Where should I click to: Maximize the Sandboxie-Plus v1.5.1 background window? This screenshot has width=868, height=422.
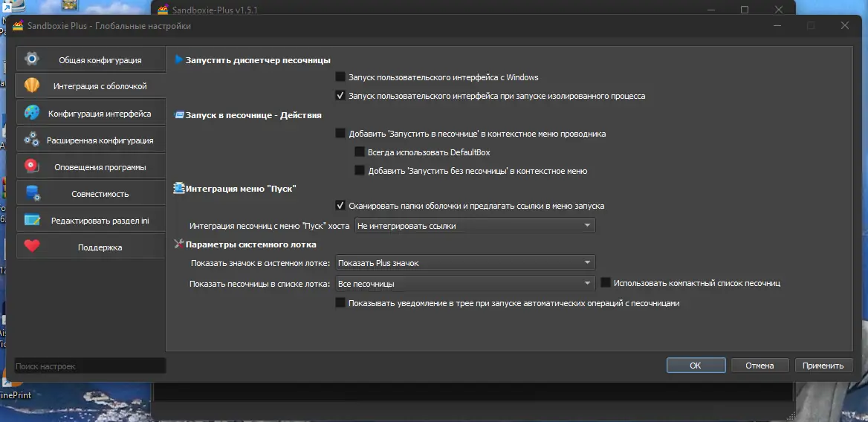[745, 10]
